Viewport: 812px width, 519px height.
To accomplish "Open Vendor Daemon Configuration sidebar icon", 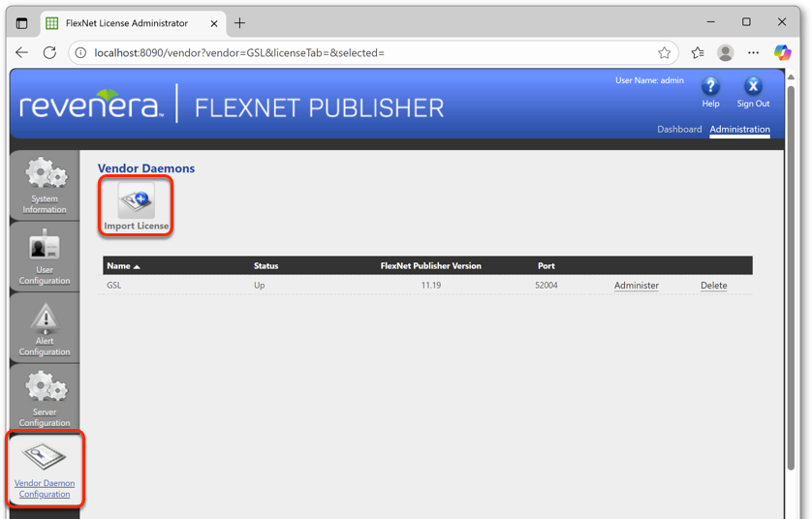I will click(44, 456).
